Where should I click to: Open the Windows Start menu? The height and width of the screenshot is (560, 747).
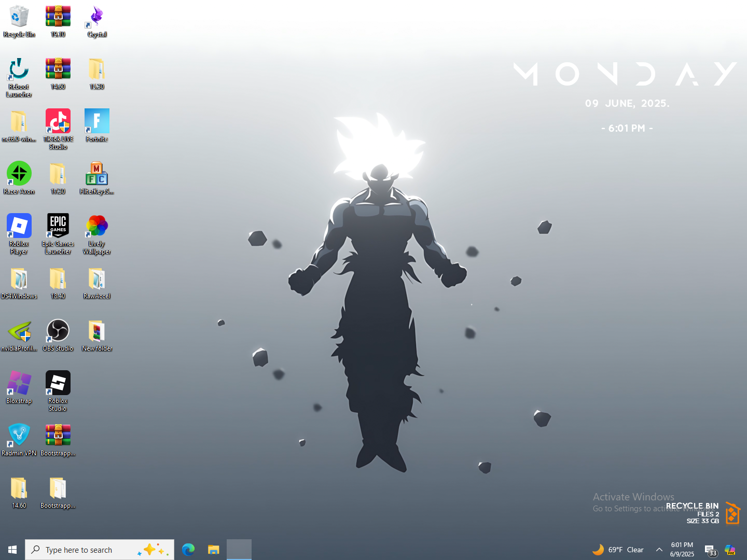(12, 550)
